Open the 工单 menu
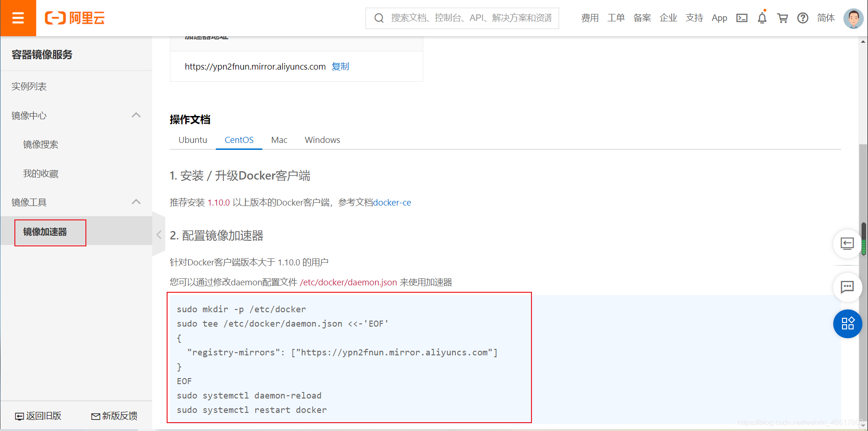This screenshot has width=868, height=431. coord(616,18)
